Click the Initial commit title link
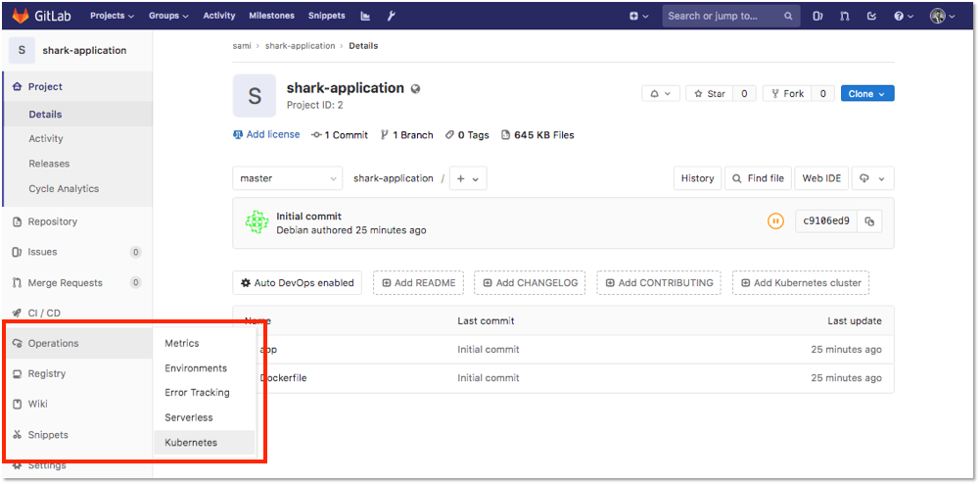 tap(308, 217)
